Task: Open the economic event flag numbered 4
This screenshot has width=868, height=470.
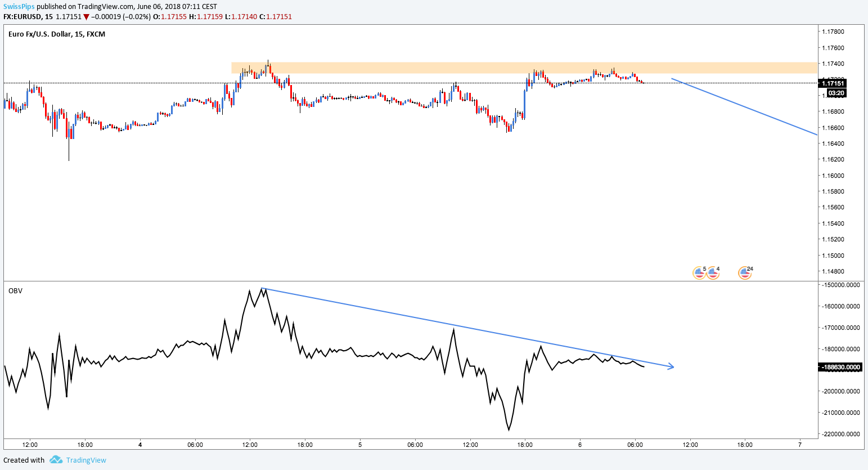Action: (713, 273)
